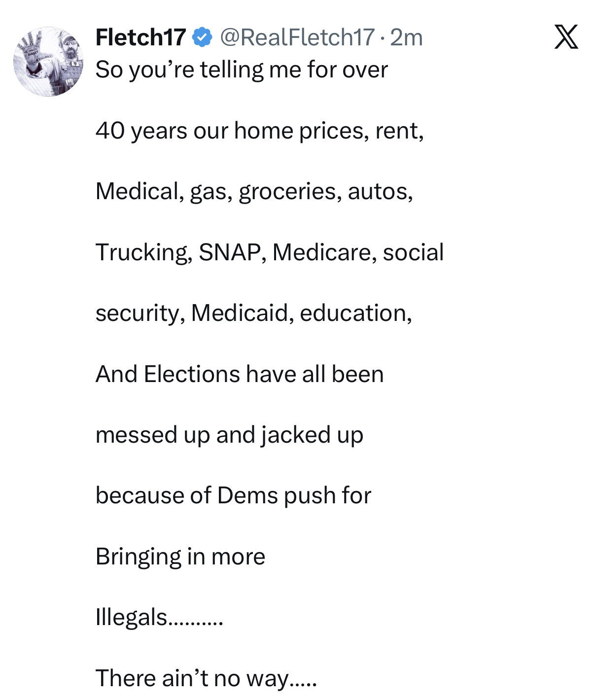594x700 pixels.
Task: Click the 2m post timestamp
Action: 406,37
